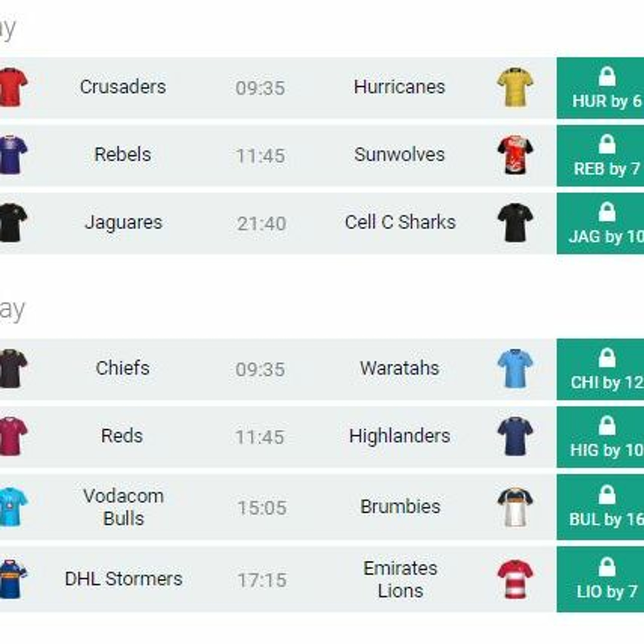Click the BUL by 16 locked pick
Viewport: 644px width, 644px height.
[x=603, y=507]
